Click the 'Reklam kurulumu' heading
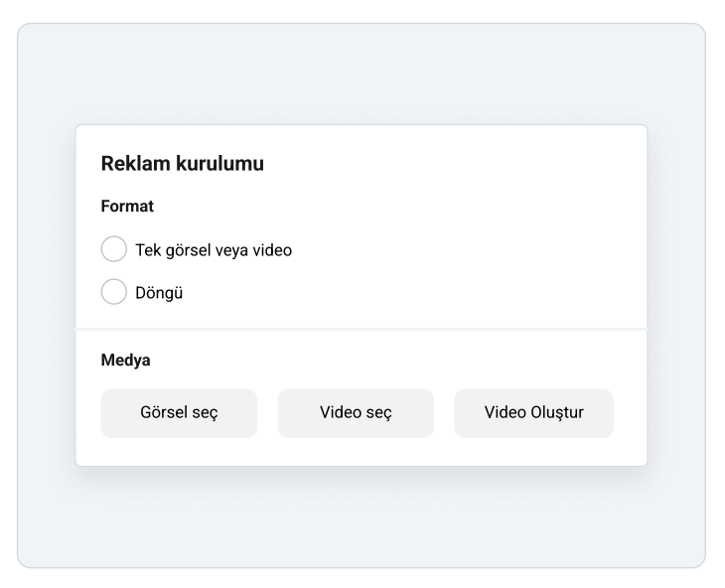 point(183,164)
